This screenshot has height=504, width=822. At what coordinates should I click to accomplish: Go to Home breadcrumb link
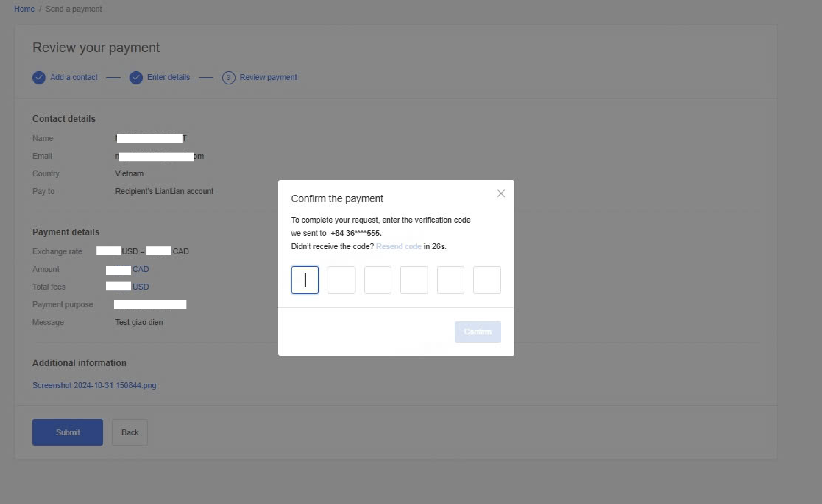(x=24, y=9)
